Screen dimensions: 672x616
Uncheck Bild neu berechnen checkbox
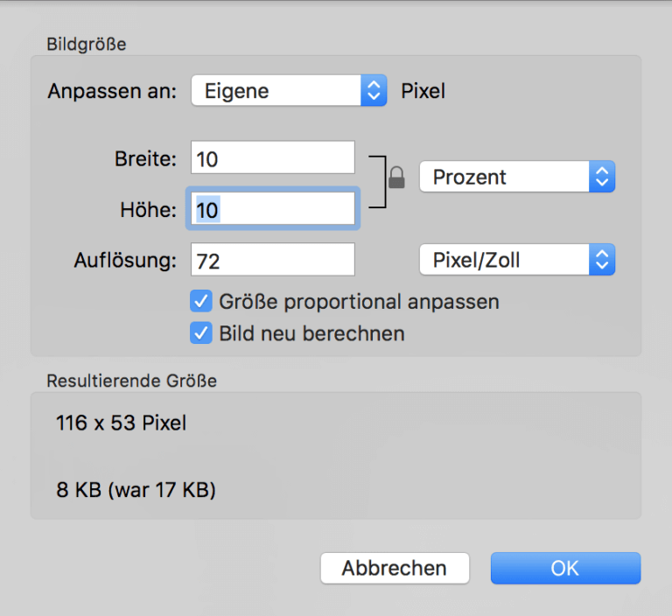point(201,333)
